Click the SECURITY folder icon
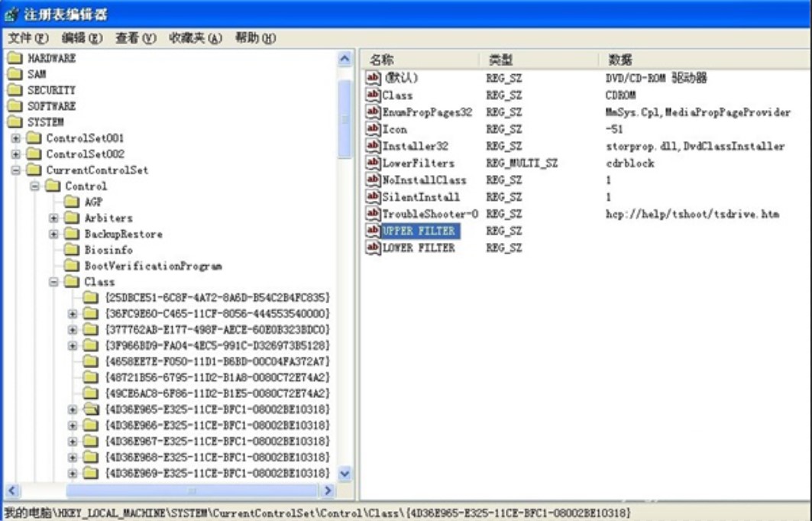The image size is (812, 521). tap(15, 89)
